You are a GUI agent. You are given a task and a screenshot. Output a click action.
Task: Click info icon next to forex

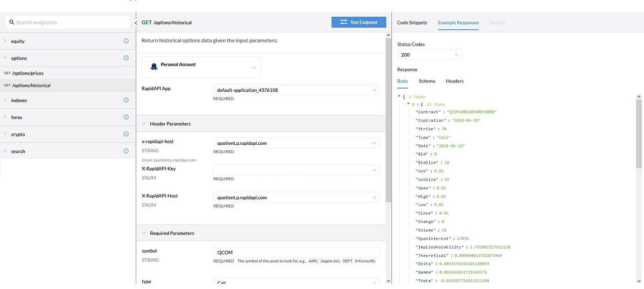pos(126,117)
